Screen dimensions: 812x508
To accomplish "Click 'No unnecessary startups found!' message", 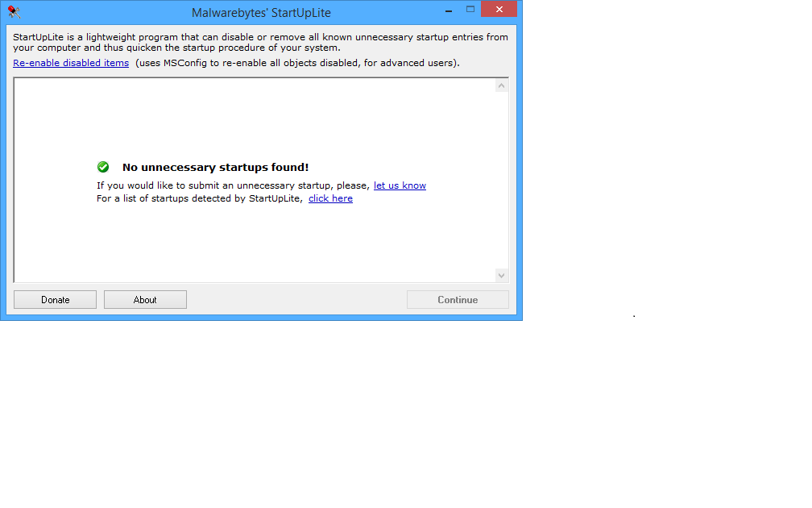I will point(215,167).
